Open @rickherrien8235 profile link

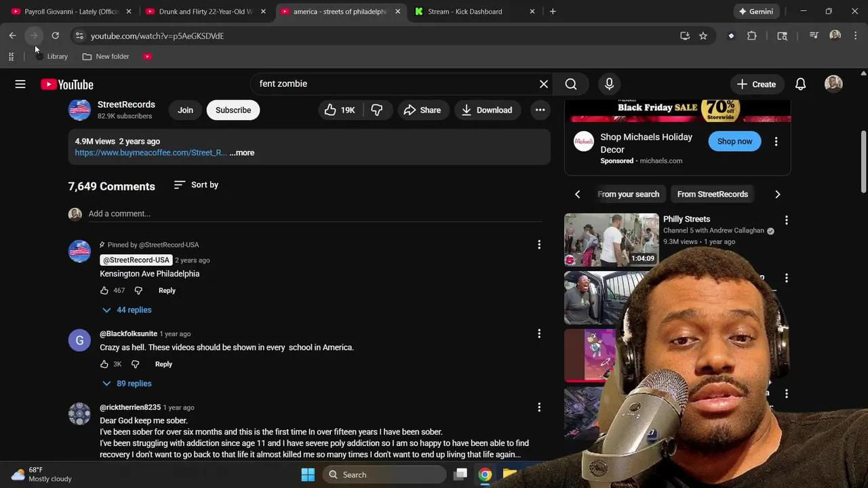[130, 407]
